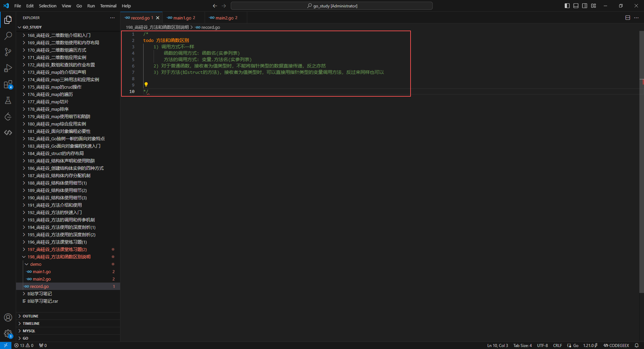This screenshot has height=349, width=644.
Task: Open the Testing flask view
Action: tap(8, 100)
